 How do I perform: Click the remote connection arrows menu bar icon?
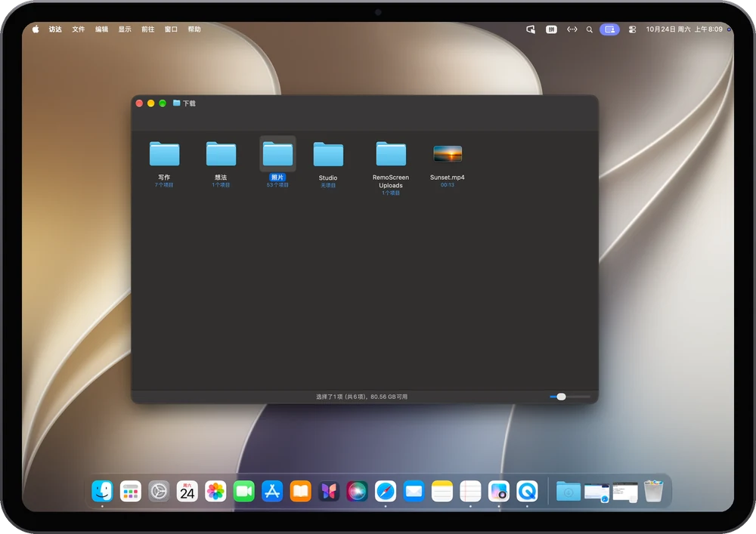572,29
